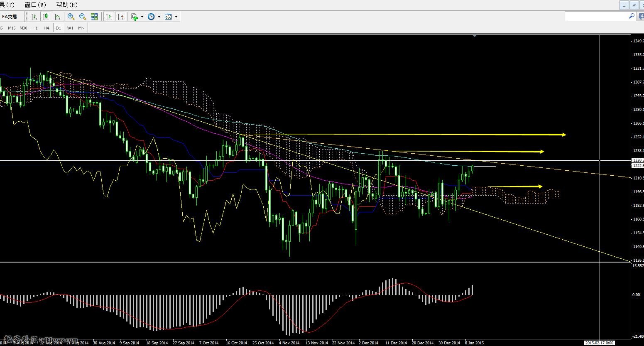
Task: Expand the periods dropdown arrow
Action: [x=159, y=17]
